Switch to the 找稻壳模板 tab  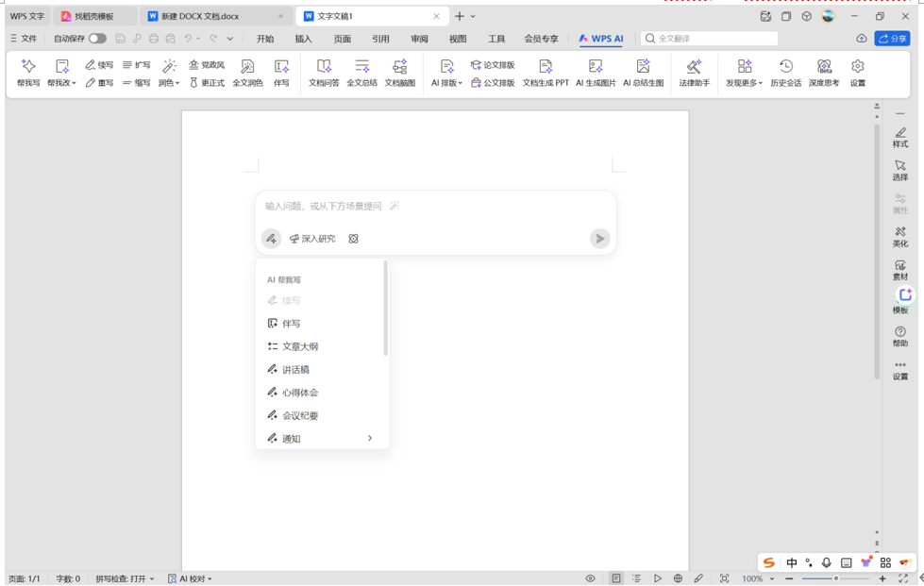point(94,16)
